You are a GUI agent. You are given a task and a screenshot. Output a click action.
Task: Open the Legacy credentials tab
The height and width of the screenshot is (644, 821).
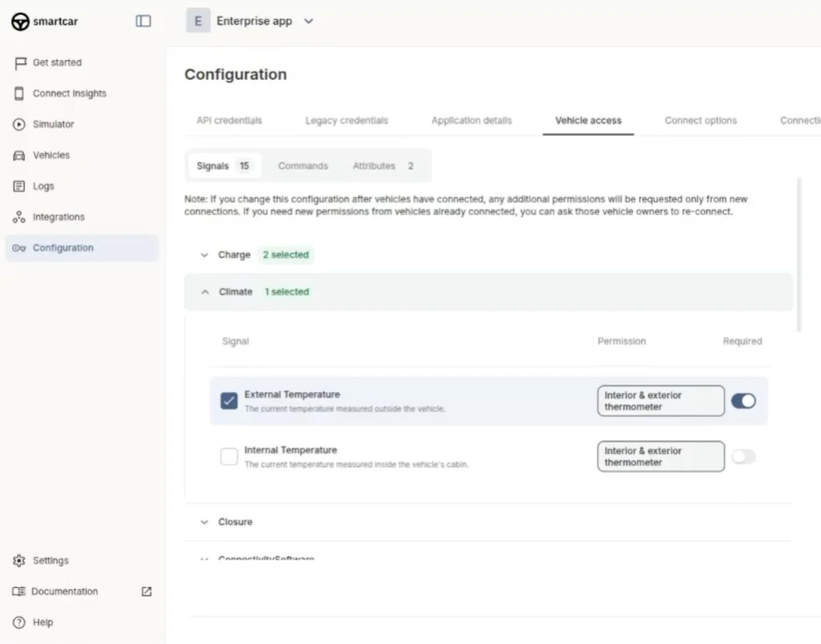pyautogui.click(x=346, y=120)
